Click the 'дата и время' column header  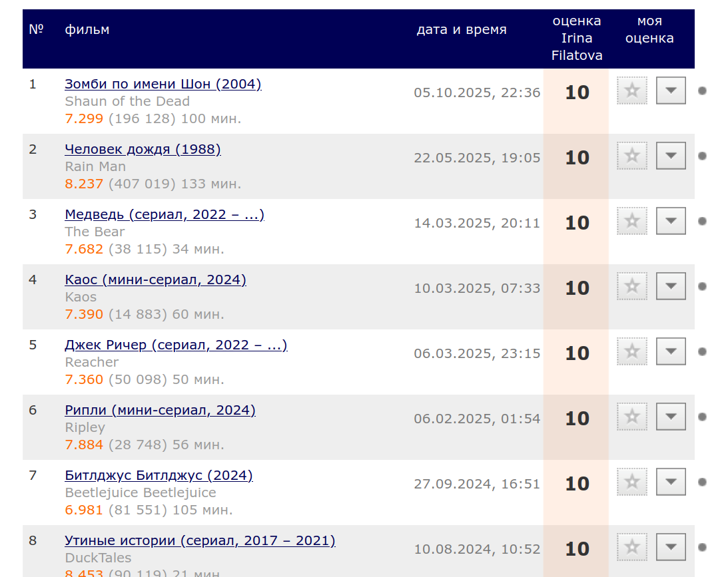462,30
